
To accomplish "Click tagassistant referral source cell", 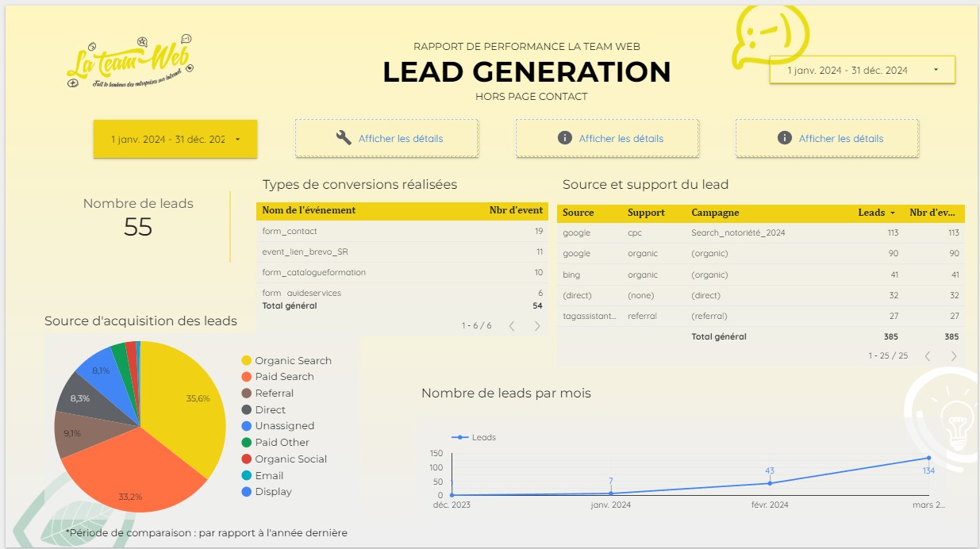I will click(590, 317).
